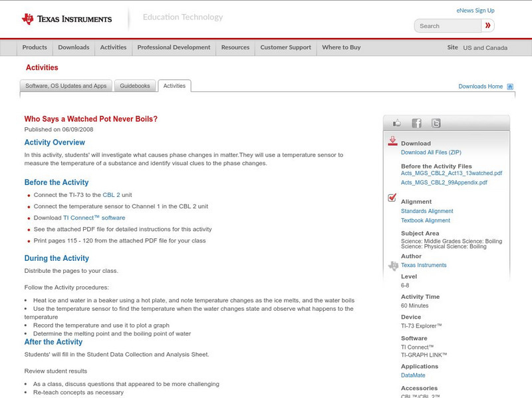532x398 pixels.
Task: Open the Standards Alignment link
Action: tap(427, 211)
